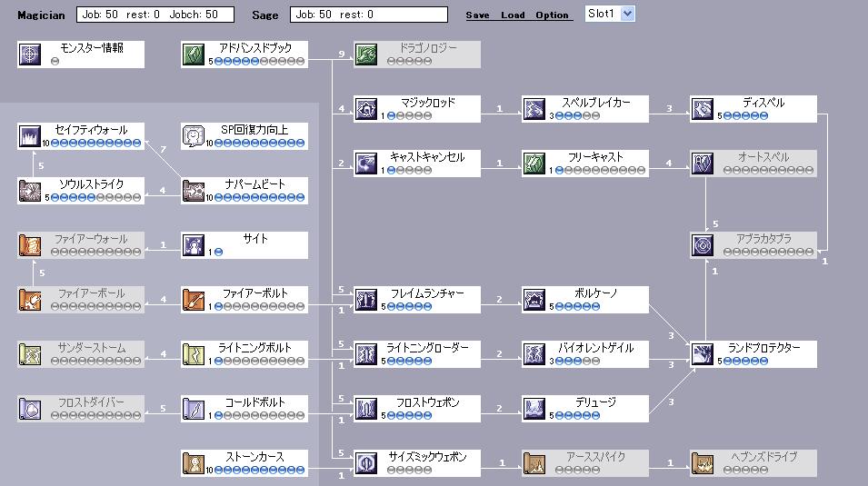The width and height of the screenshot is (868, 486).
Task: Click the サンダーストーム skill icon
Action: click(x=30, y=354)
